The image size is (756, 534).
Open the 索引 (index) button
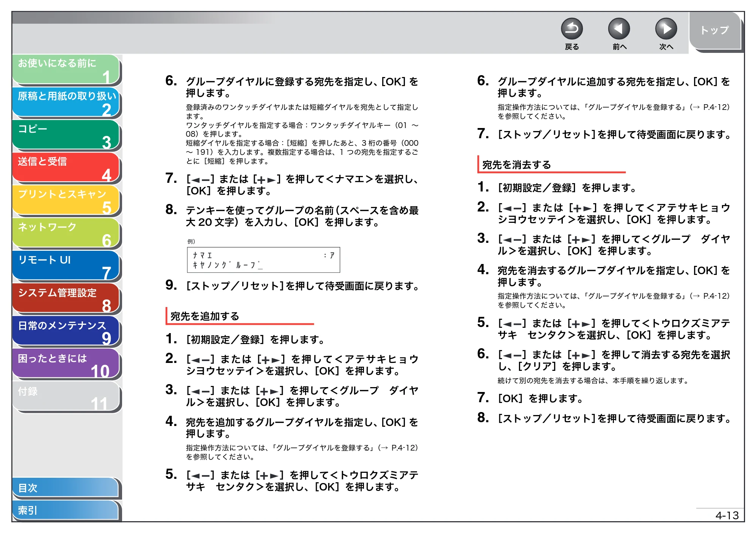pos(65,510)
